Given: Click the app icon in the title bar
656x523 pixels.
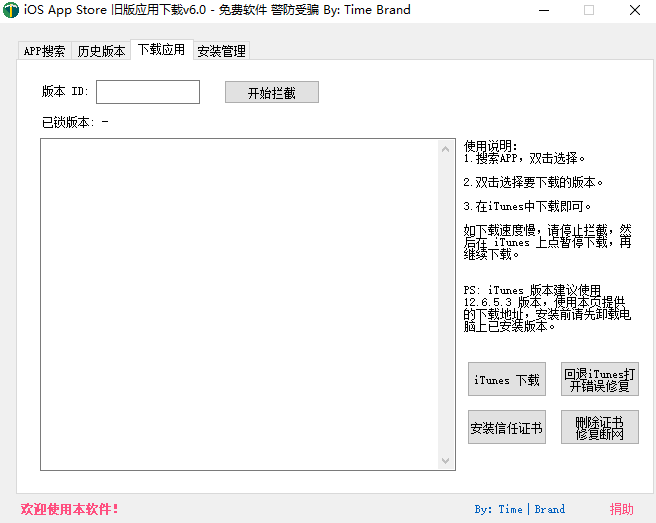Looking at the screenshot, I should pyautogui.click(x=11, y=10).
